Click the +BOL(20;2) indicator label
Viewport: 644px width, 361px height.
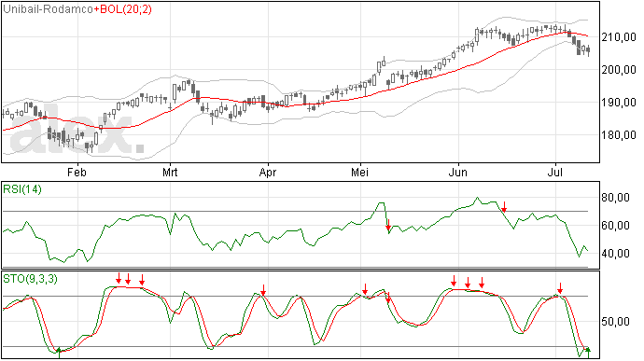tap(122, 9)
